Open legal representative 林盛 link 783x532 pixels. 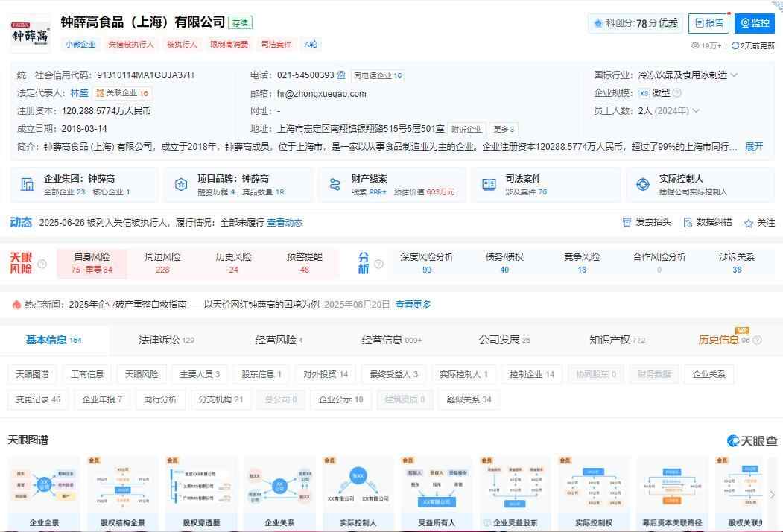coord(79,93)
